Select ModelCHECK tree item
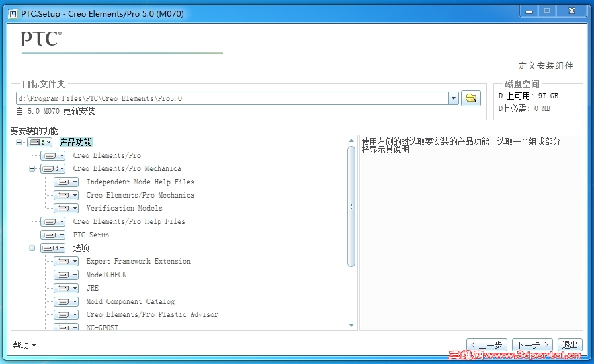 click(x=106, y=275)
